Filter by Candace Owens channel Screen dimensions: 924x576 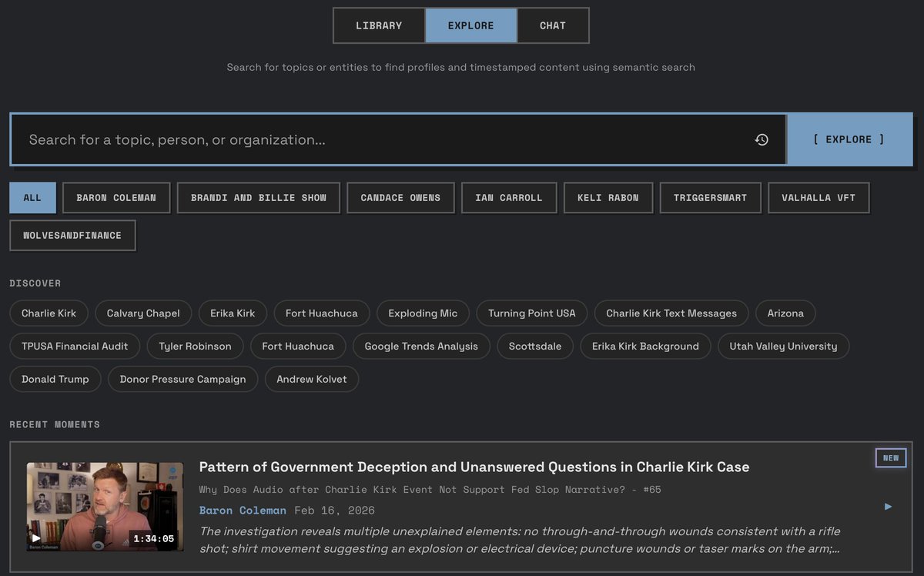coord(400,198)
